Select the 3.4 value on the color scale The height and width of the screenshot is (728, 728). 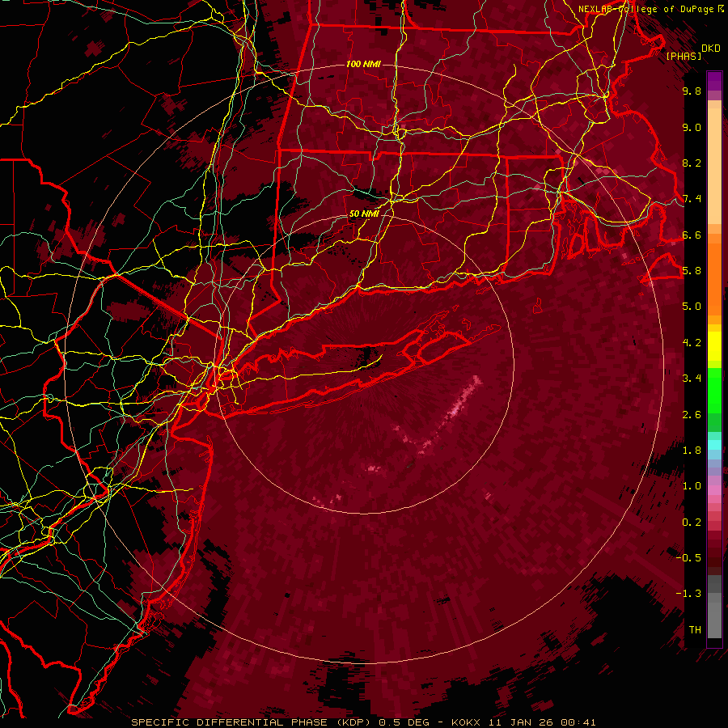coord(692,379)
